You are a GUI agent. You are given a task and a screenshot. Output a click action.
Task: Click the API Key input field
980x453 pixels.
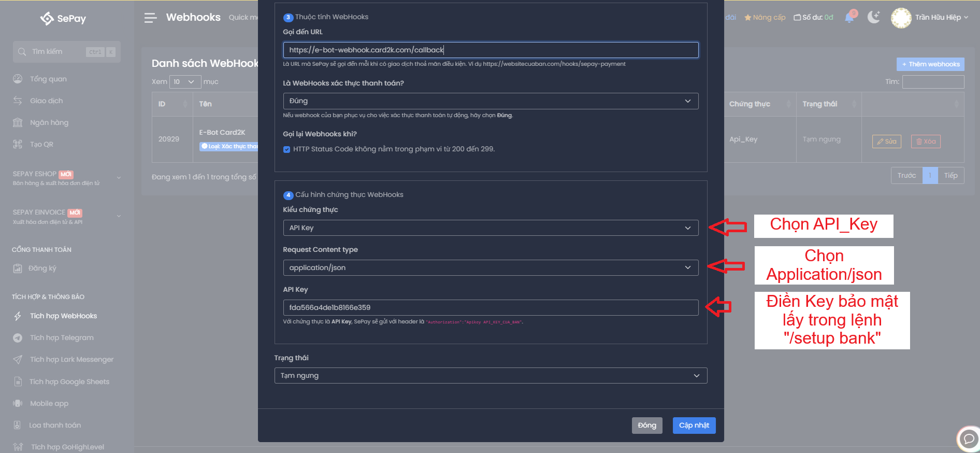[490, 308]
